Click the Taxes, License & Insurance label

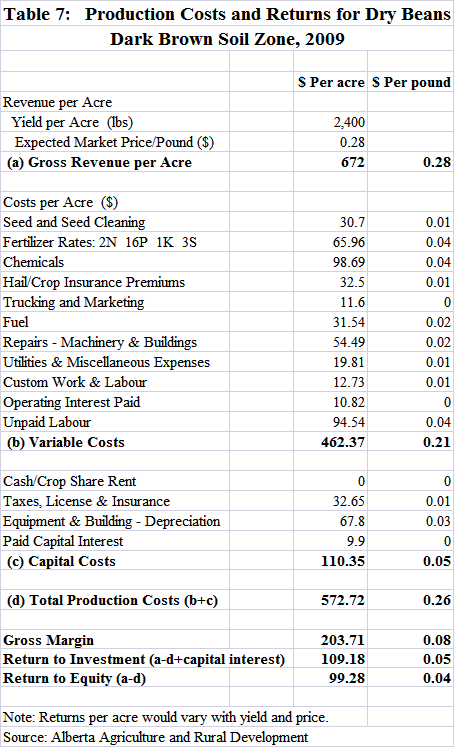pyautogui.click(x=86, y=502)
